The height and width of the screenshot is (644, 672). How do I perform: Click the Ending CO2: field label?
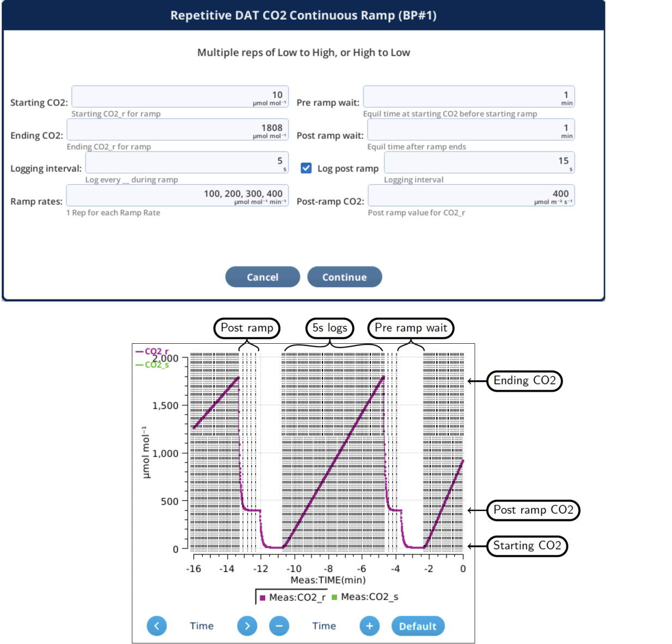[x=36, y=136]
